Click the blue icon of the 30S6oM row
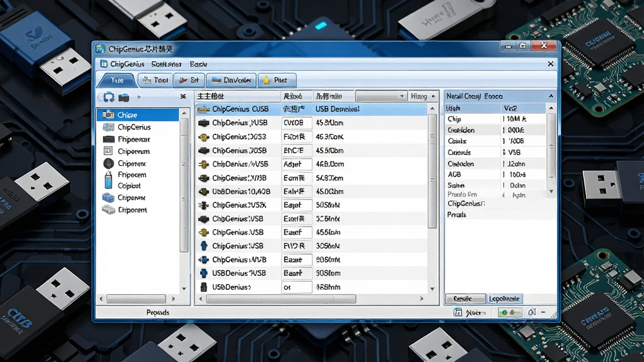644x362 pixels. 204,246
